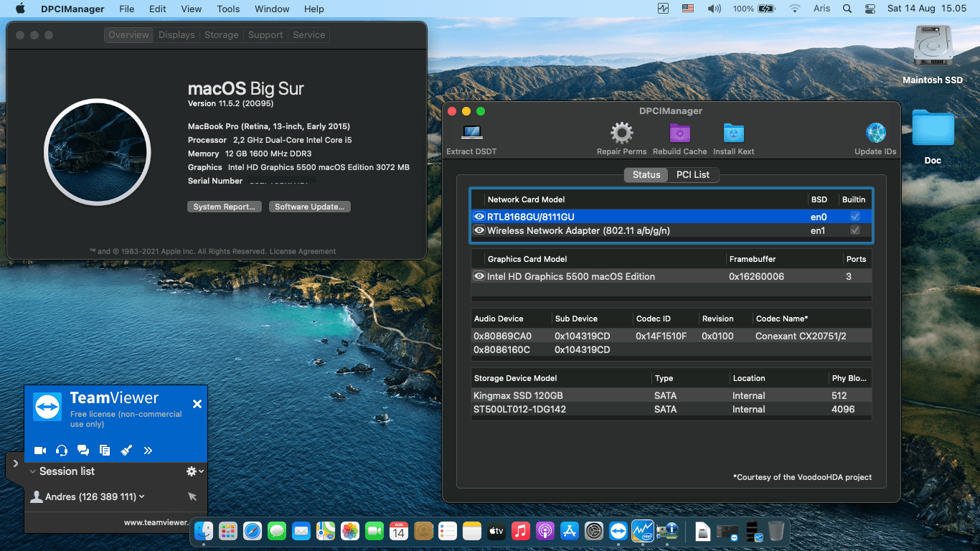Open the TeamViewer gear settings dropdown

tap(195, 471)
